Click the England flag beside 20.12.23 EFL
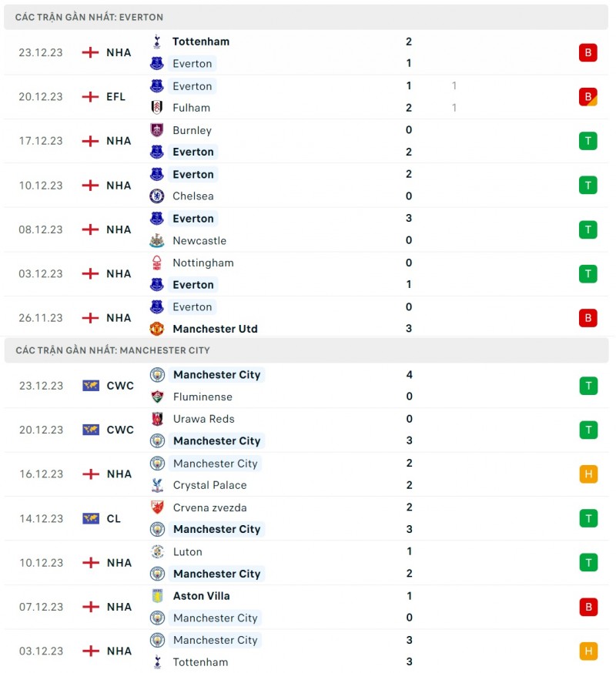 (91, 97)
